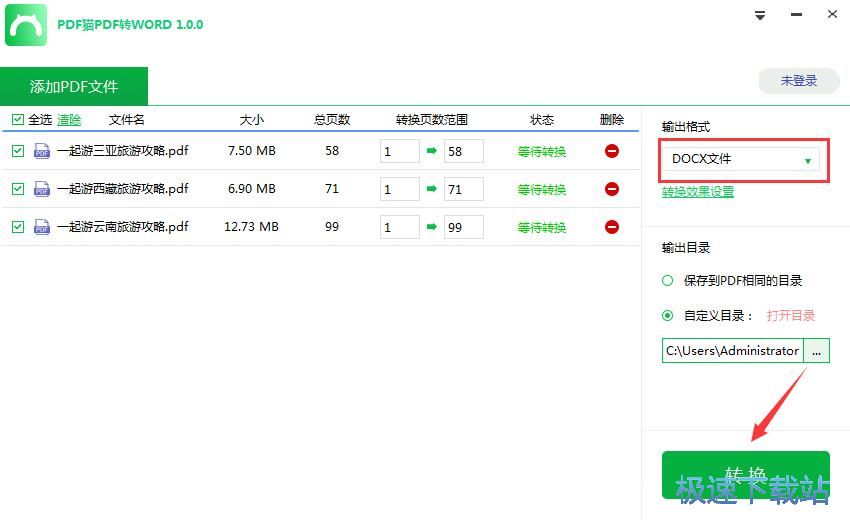Image resolution: width=850 pixels, height=520 pixels.
Task: Open the 添加PDF文件 tab
Action: click(74, 86)
